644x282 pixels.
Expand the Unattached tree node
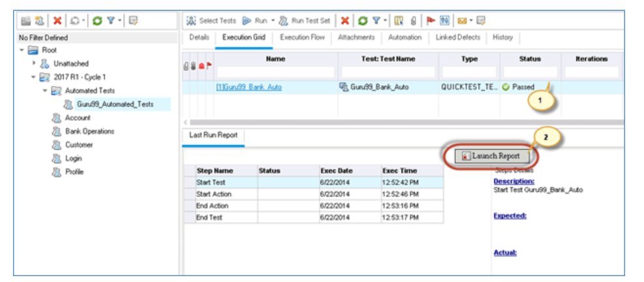click(35, 63)
